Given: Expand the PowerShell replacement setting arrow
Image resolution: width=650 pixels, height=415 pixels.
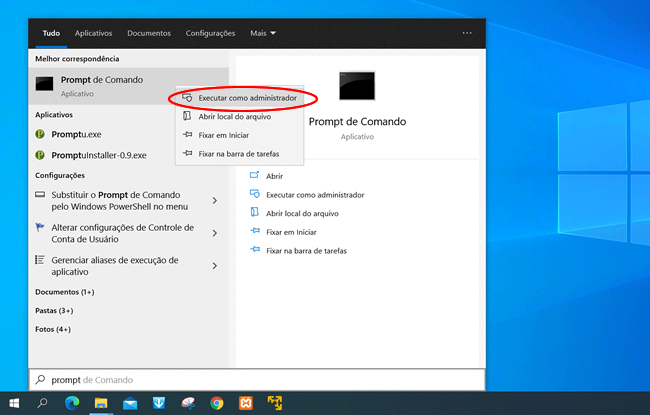Looking at the screenshot, I should pos(214,201).
